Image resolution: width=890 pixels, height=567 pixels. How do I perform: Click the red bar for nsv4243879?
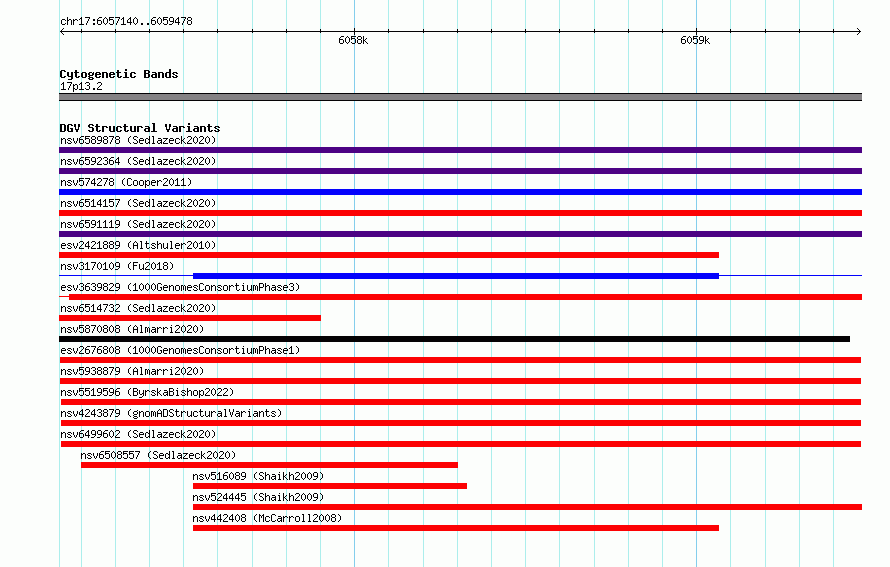(x=460, y=423)
